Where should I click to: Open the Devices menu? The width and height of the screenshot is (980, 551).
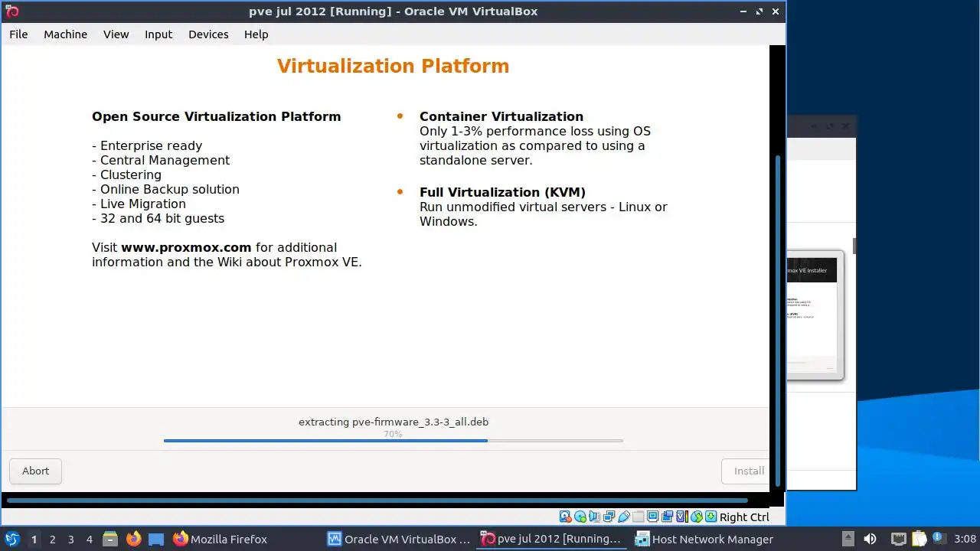point(208,34)
